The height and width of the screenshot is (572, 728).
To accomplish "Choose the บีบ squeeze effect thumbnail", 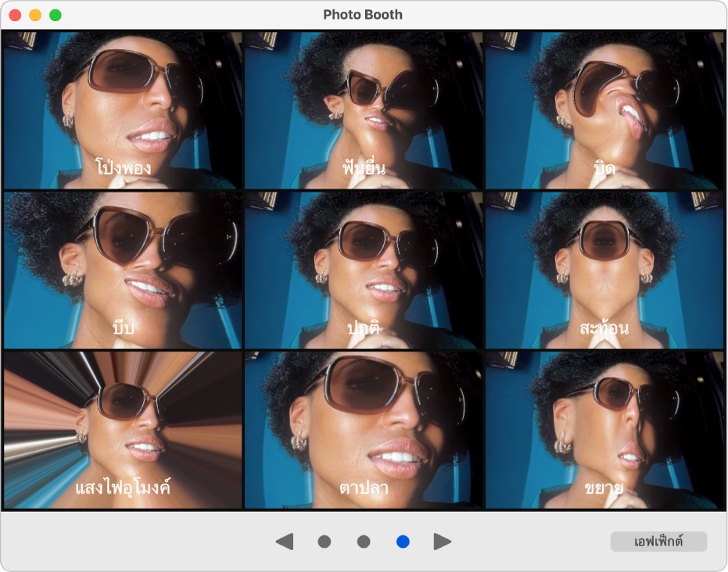I will coord(123,270).
